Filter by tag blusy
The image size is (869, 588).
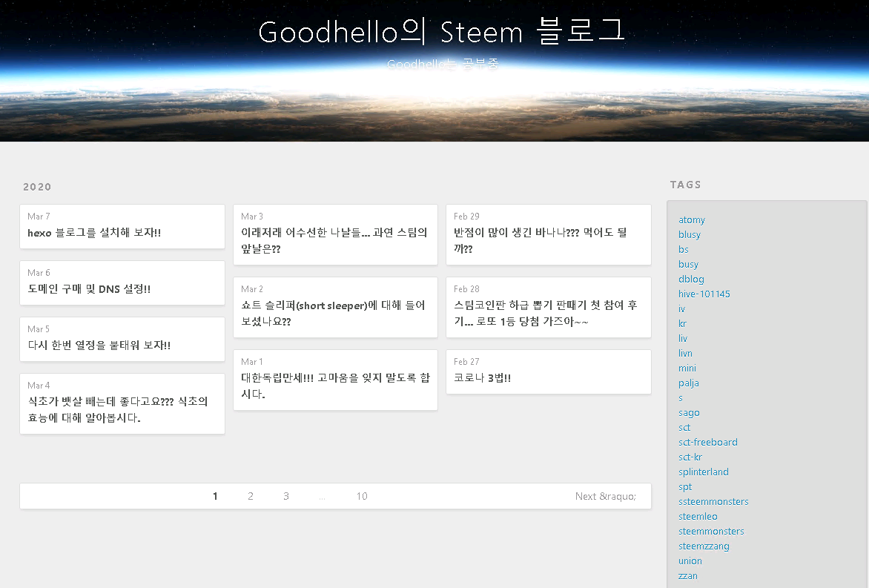point(690,234)
